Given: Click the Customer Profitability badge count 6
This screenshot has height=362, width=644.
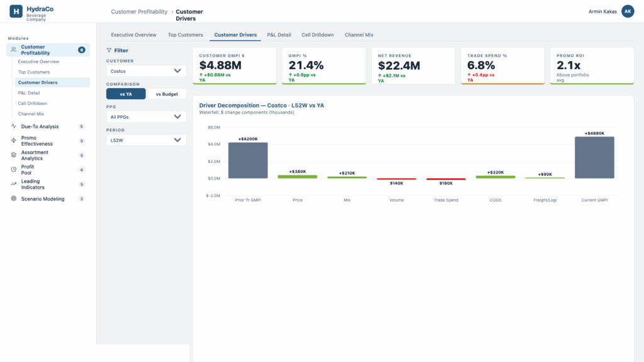Looking at the screenshot, I should pos(81,50).
